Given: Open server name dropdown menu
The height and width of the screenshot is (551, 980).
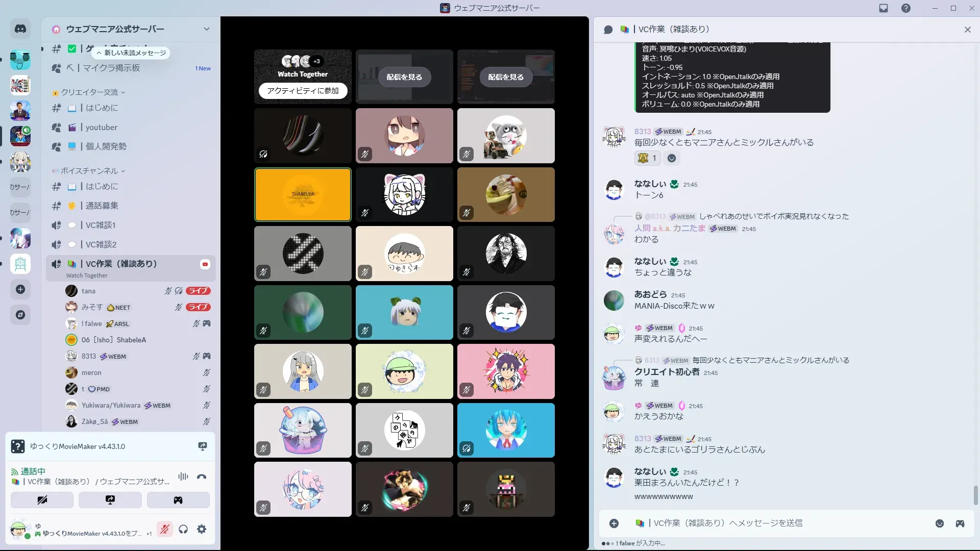Looking at the screenshot, I should (x=206, y=29).
